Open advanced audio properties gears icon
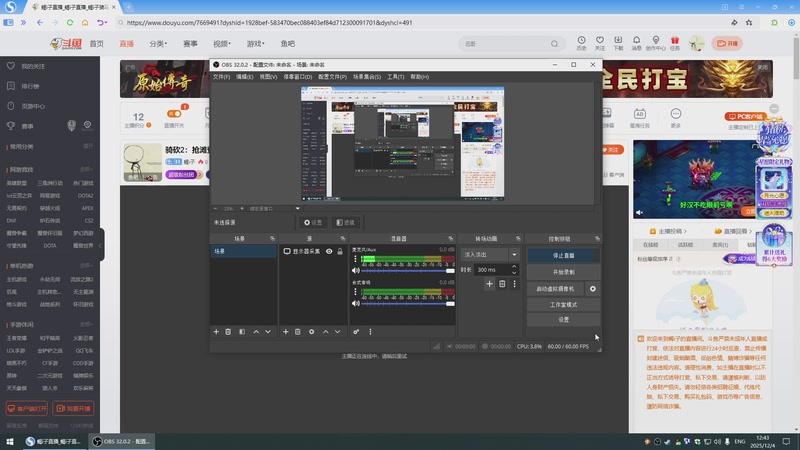The image size is (800, 450). point(356,331)
